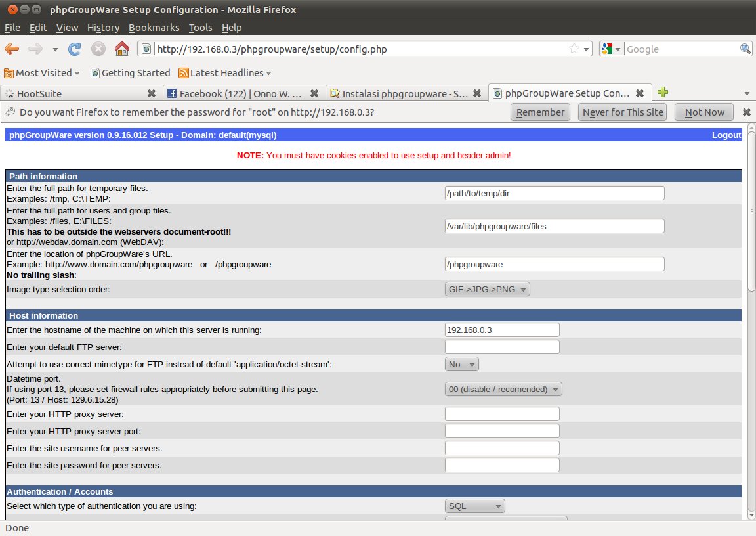
Task: Open the Bookmarks menu
Action: [154, 28]
